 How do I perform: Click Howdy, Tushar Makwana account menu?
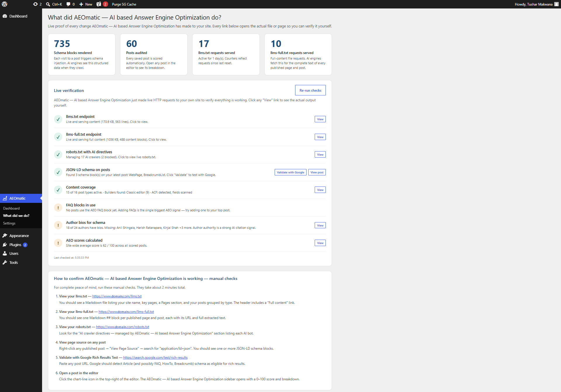(x=536, y=4)
